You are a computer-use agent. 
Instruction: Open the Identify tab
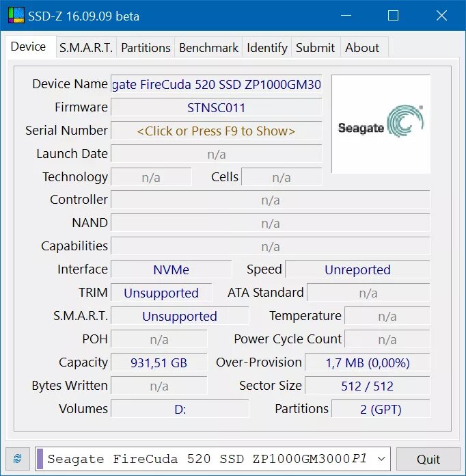pyautogui.click(x=267, y=48)
